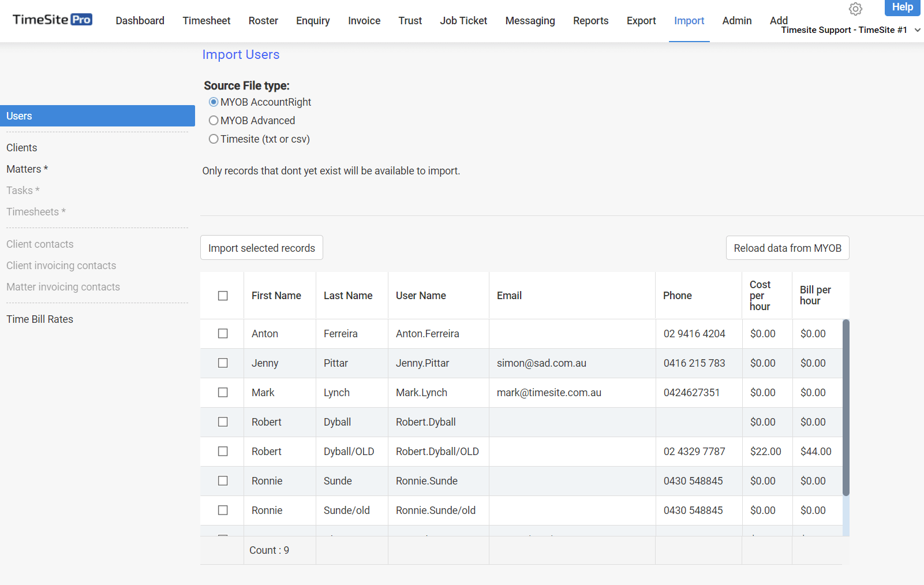Click Import selected records button

point(261,248)
